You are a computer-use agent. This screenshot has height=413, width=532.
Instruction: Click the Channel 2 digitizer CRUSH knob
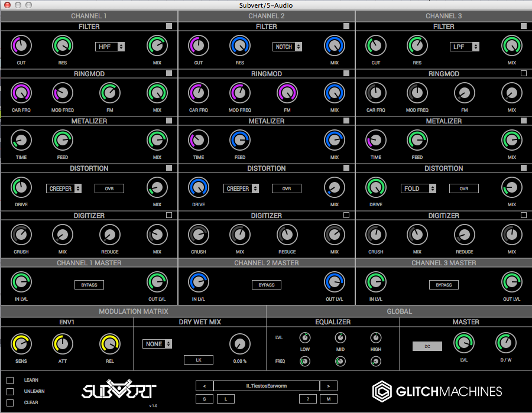198,235
